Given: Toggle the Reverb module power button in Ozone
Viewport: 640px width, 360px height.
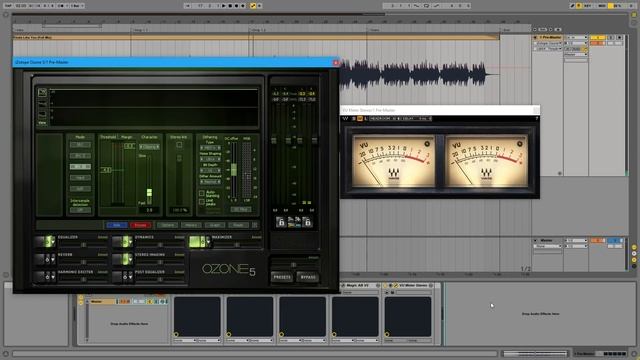Looking at the screenshot, I should click(48, 259).
